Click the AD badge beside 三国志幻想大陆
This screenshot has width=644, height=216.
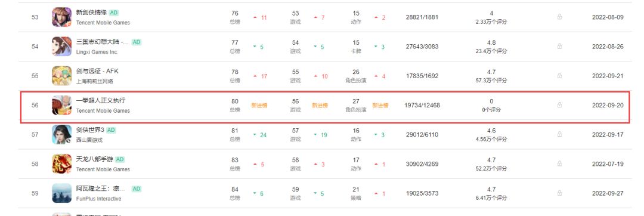pos(137,42)
